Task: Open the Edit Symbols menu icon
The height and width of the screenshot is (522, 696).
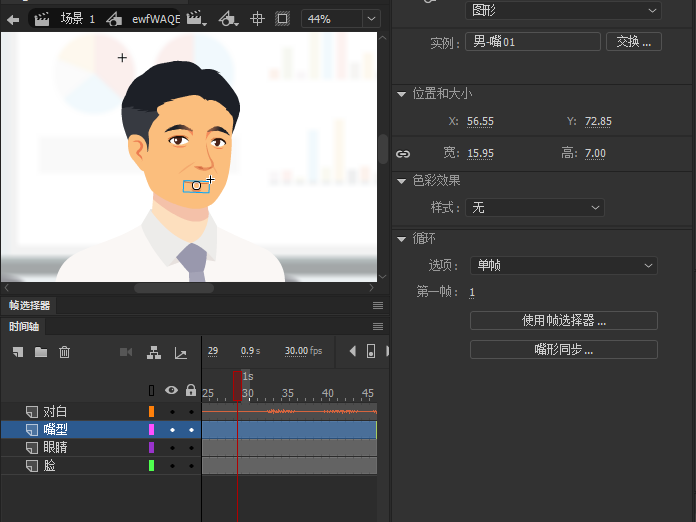Action: coord(228,19)
